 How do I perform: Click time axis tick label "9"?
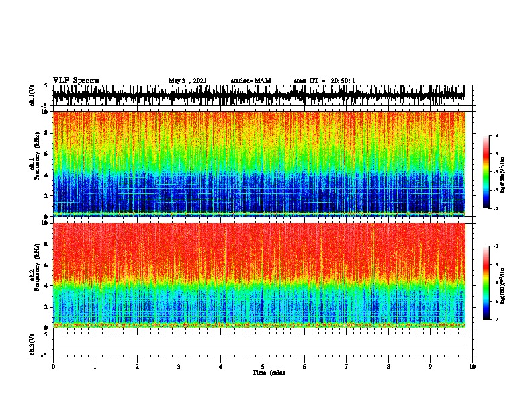coord(430,367)
